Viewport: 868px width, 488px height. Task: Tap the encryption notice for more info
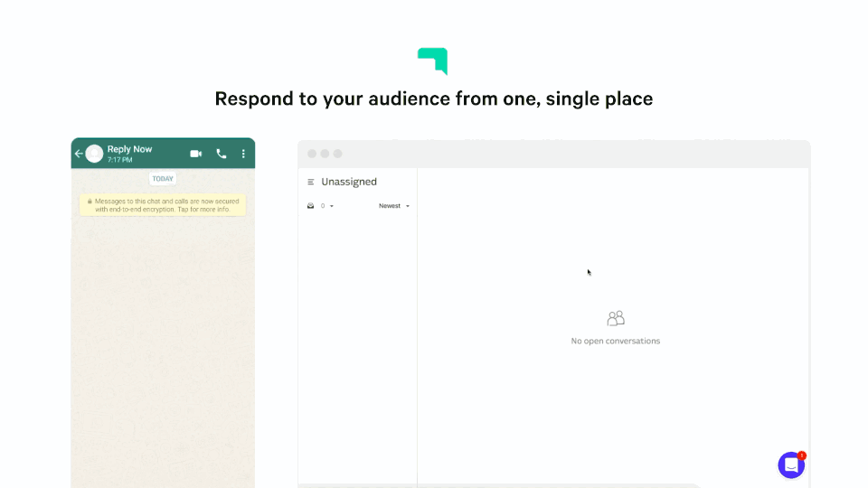[x=163, y=205]
